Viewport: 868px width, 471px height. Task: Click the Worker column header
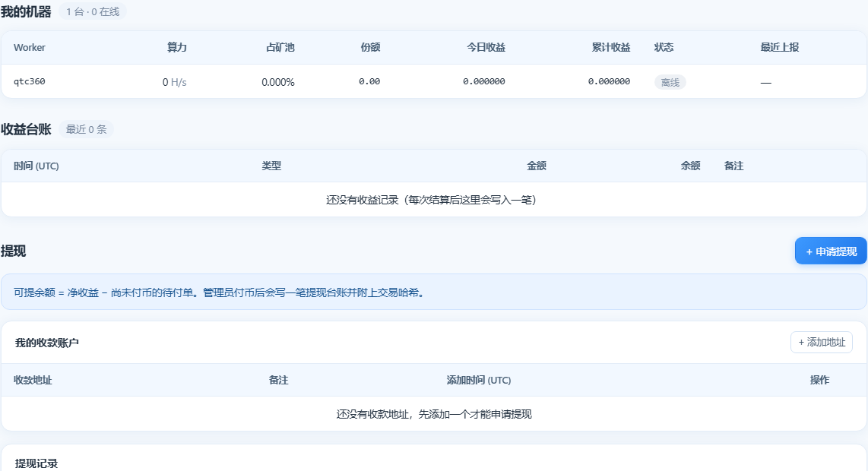30,48
